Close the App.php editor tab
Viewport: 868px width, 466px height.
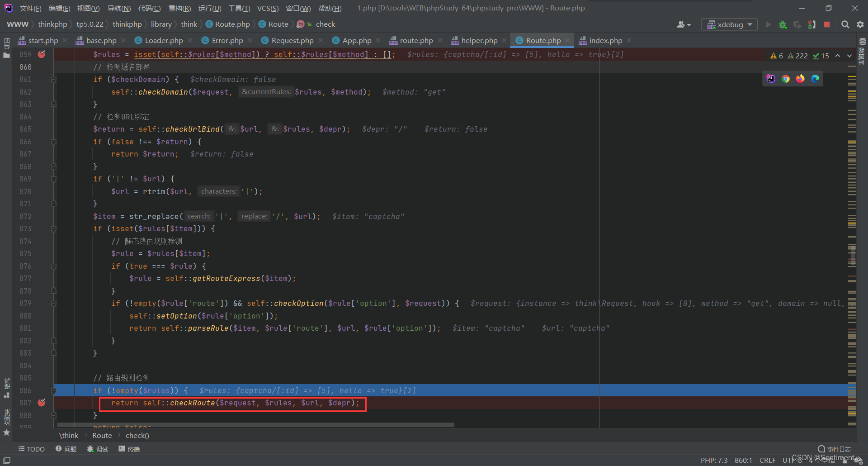(x=378, y=41)
